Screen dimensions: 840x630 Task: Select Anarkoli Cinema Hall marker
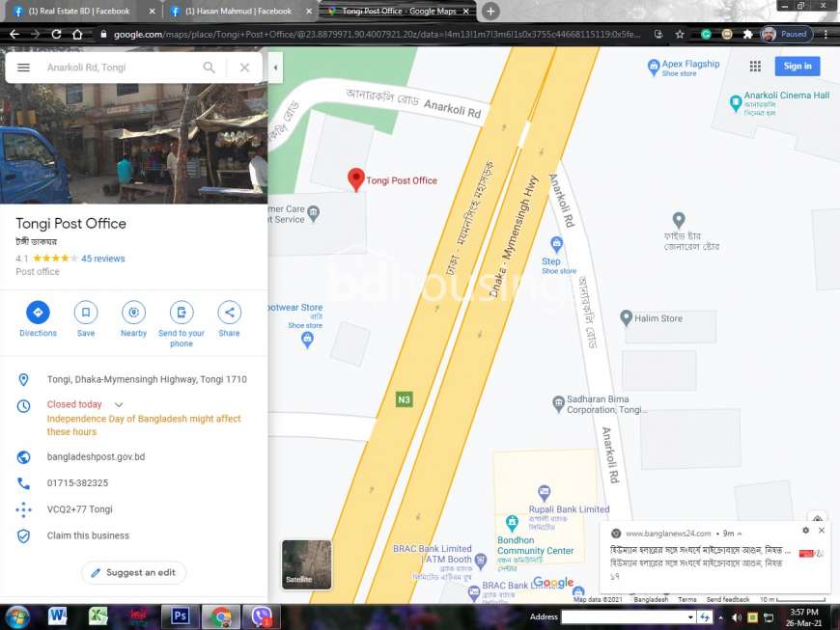tap(736, 103)
